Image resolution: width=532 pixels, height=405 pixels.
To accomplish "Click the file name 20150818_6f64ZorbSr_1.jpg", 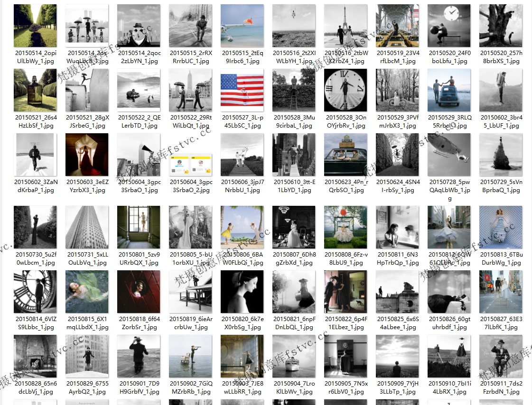I will click(x=139, y=323).
